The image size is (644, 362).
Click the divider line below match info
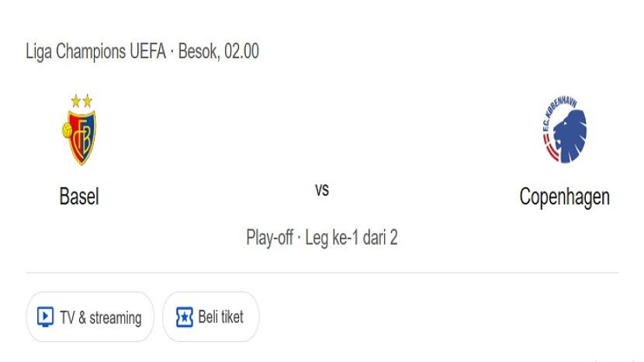(x=322, y=273)
